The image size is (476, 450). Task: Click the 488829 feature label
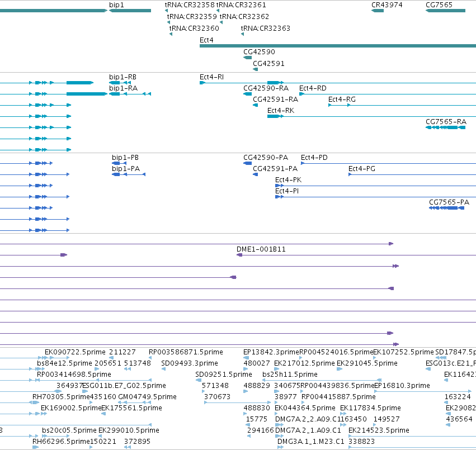coord(257,386)
